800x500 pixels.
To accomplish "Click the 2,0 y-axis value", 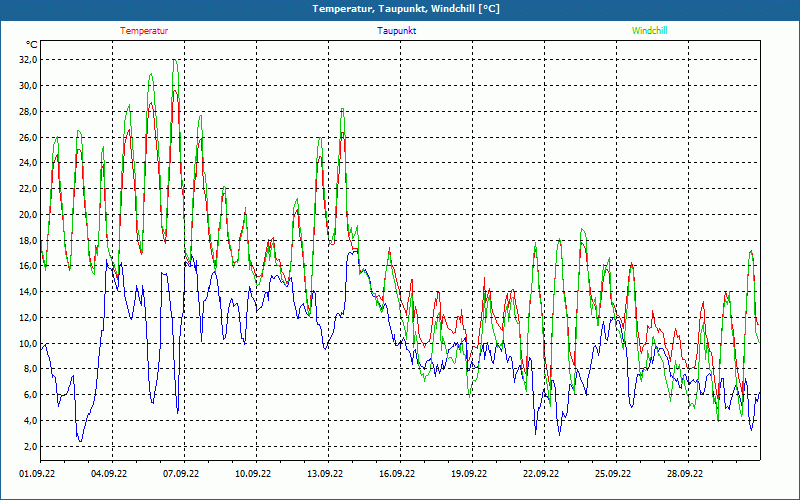I will [x=30, y=446].
